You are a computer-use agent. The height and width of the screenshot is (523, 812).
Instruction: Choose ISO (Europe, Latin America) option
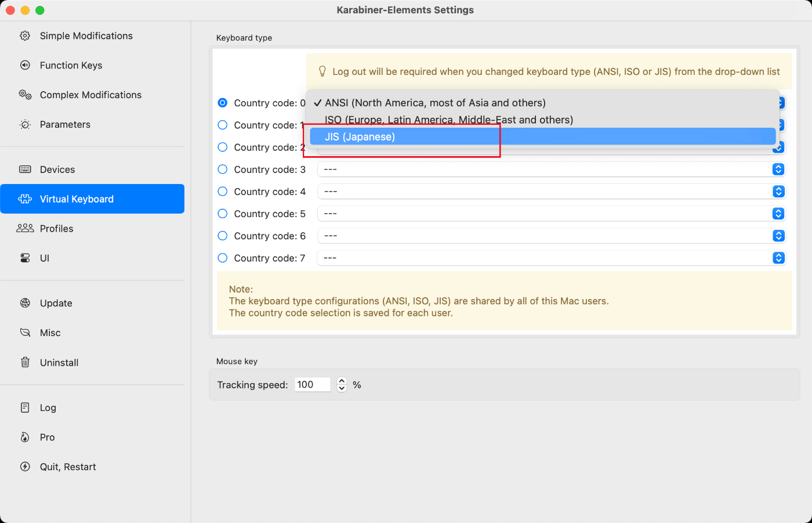[x=543, y=120]
